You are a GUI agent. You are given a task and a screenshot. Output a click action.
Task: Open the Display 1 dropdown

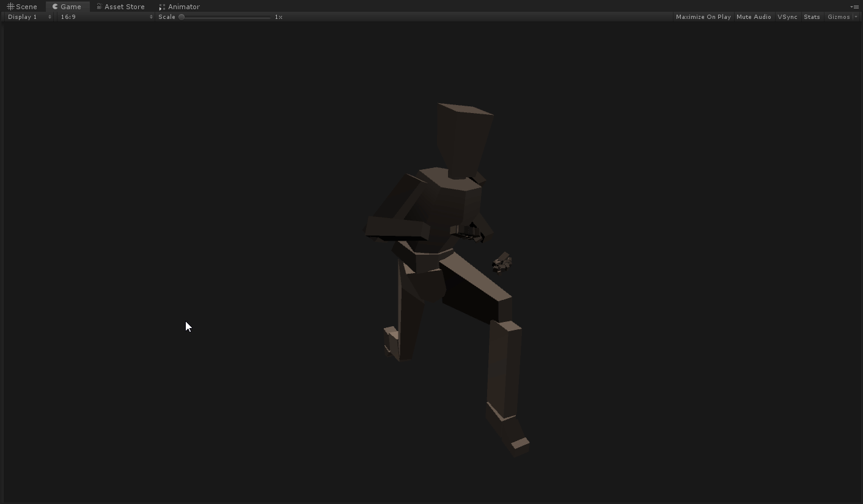[29, 17]
